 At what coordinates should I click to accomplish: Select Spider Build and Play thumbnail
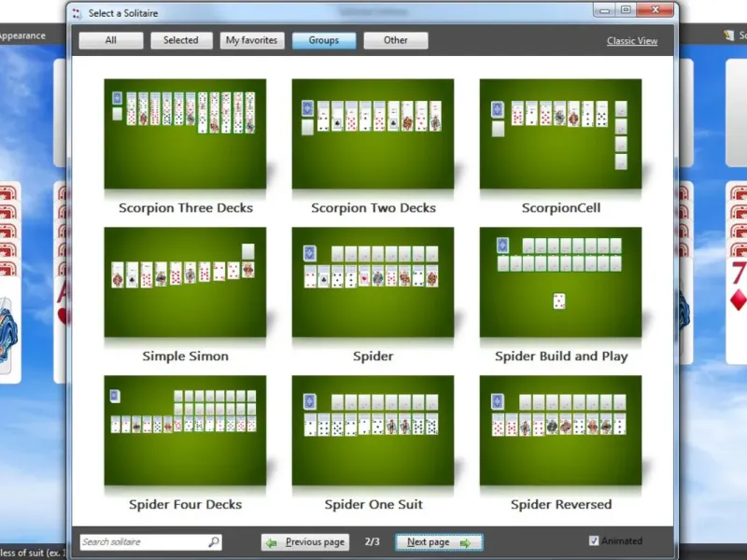[x=561, y=282]
